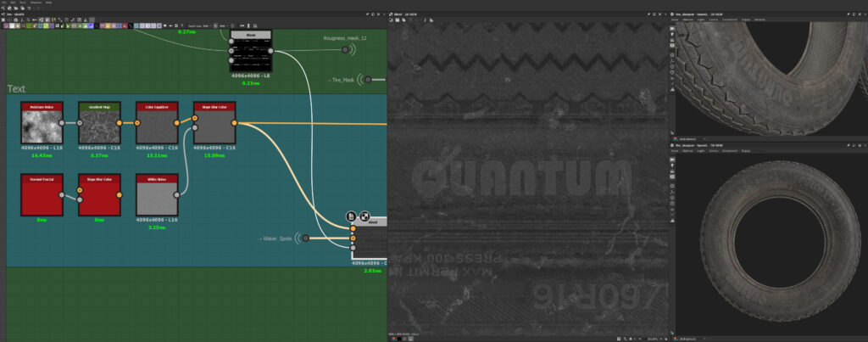Image resolution: width=868 pixels, height=342 pixels.
Task: Pin the 2D view panel using pin icon
Action: tap(648, 14)
